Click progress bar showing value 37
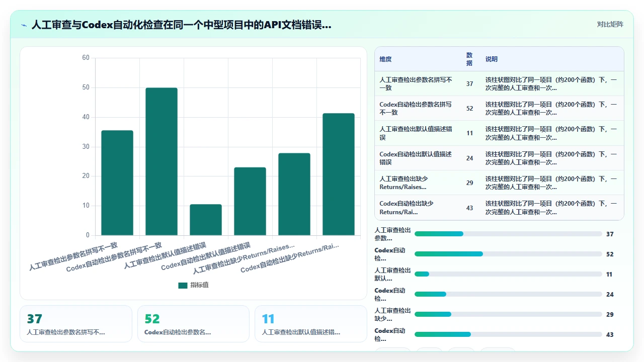Screen dimensions: 644x362 point(508,234)
